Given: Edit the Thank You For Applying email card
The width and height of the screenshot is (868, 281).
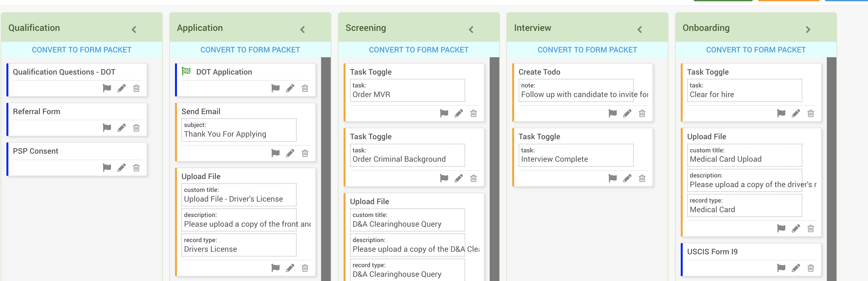Looking at the screenshot, I should pos(290,153).
